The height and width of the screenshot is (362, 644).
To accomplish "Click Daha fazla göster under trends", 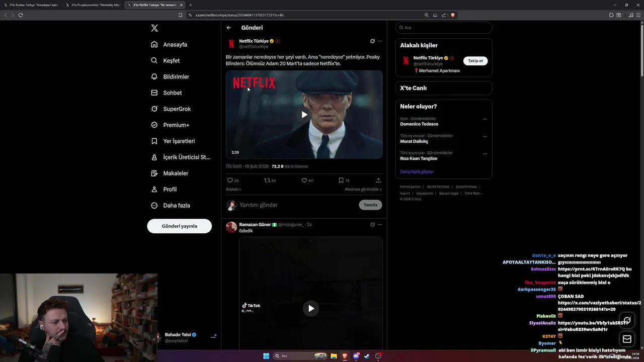I will pos(417,172).
